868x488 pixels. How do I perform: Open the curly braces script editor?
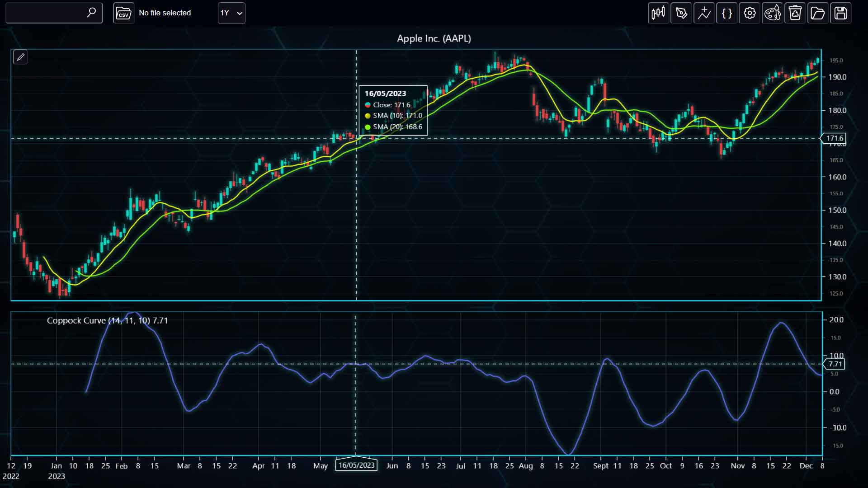727,13
